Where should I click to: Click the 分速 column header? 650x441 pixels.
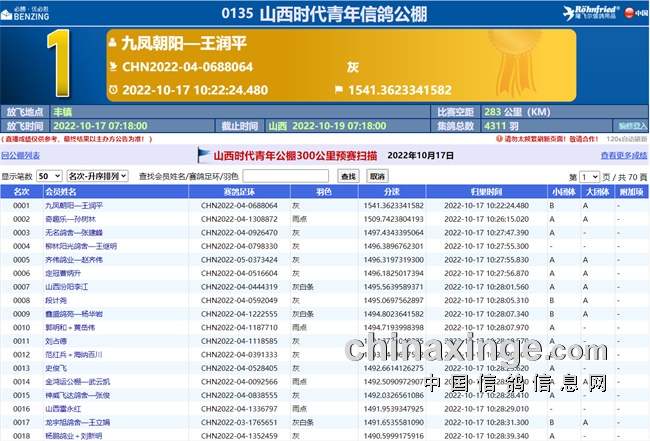click(x=391, y=190)
